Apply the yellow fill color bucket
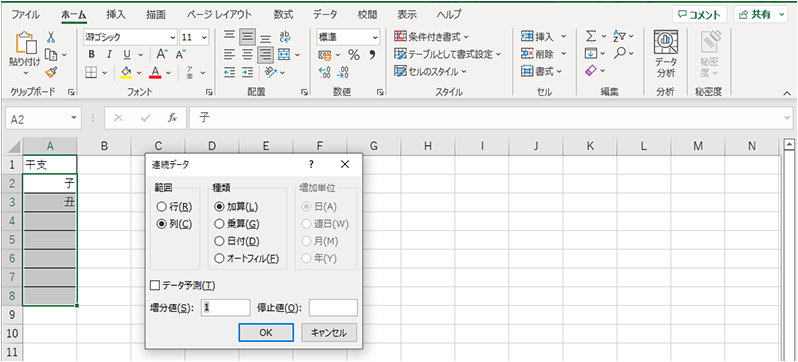 point(126,72)
